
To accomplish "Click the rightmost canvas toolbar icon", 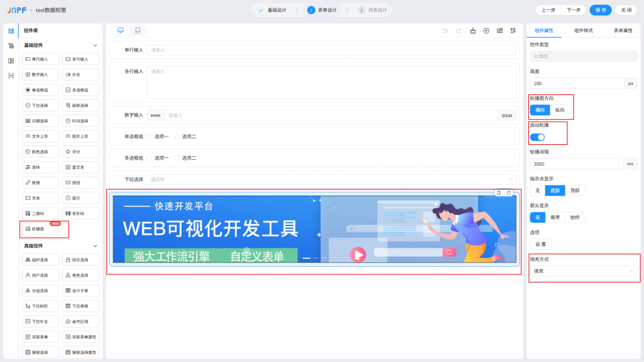I will pyautogui.click(x=513, y=30).
